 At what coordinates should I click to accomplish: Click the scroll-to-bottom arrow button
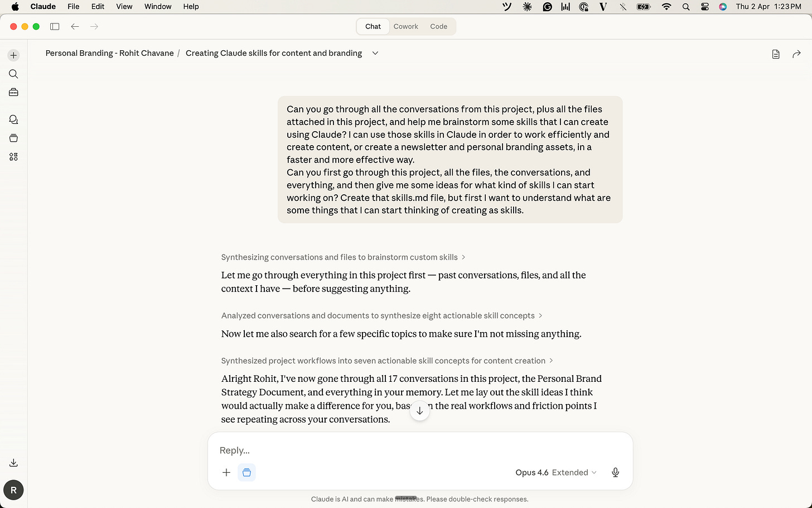point(420,411)
